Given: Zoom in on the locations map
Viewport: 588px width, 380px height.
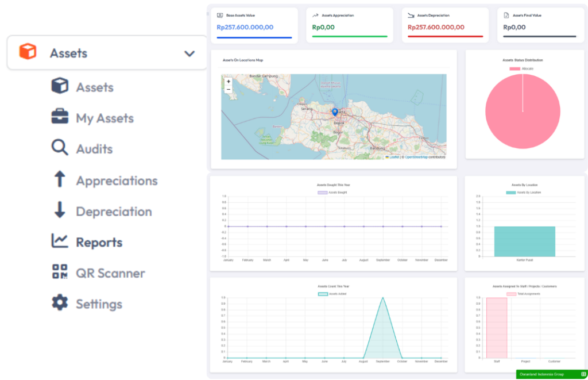Looking at the screenshot, I should [x=229, y=82].
